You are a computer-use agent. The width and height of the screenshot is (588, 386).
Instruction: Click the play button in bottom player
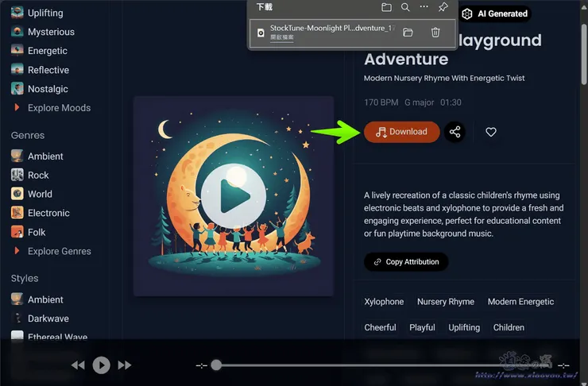101,365
